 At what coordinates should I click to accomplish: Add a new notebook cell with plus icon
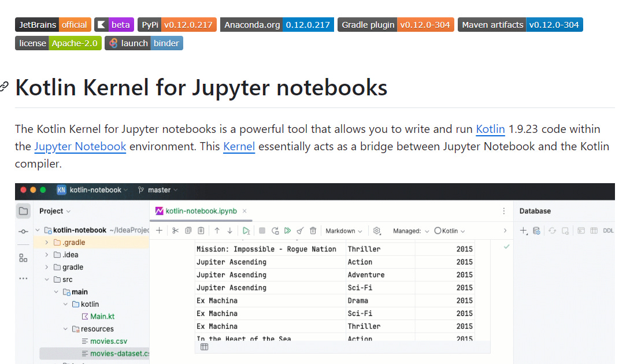(x=159, y=231)
